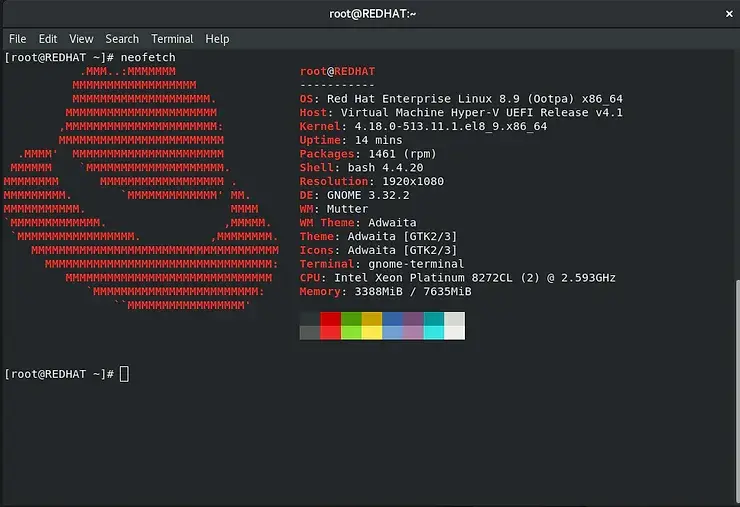Click the Kernel version '4.18.0-513.11.1.el8_9.x86_64'

(451, 126)
